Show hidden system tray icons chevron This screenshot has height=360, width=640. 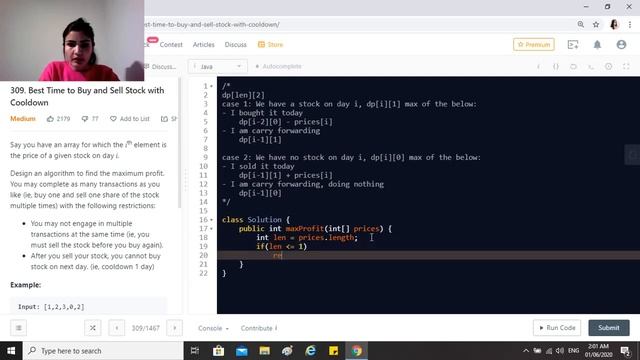[526, 351]
